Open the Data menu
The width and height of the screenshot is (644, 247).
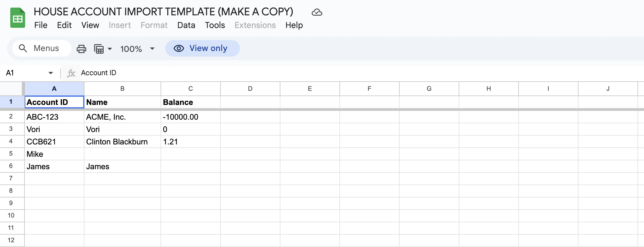[186, 25]
